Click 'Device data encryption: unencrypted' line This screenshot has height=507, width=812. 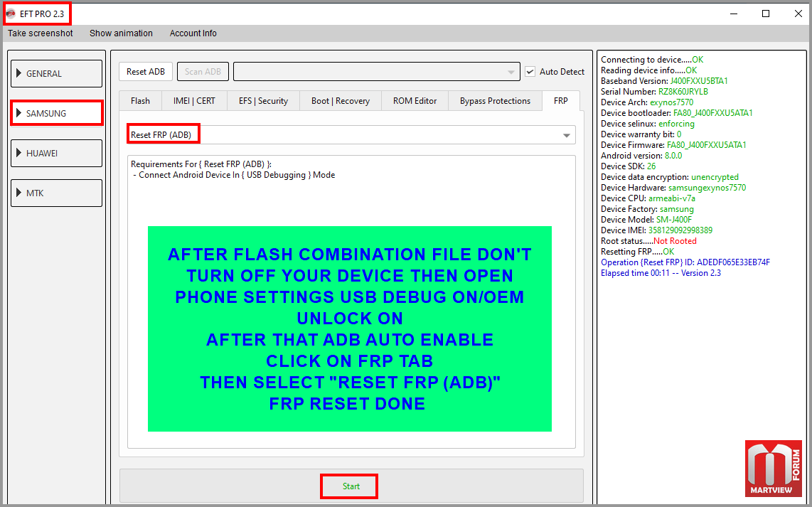pos(670,177)
